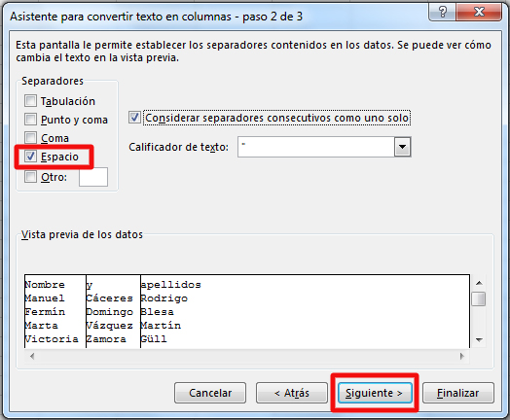Toggle Considerar separadores consecutivos como uno solo
The height and width of the screenshot is (420, 510).
(x=134, y=118)
